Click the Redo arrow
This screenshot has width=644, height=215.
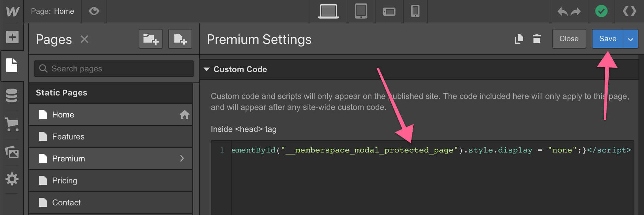click(576, 12)
